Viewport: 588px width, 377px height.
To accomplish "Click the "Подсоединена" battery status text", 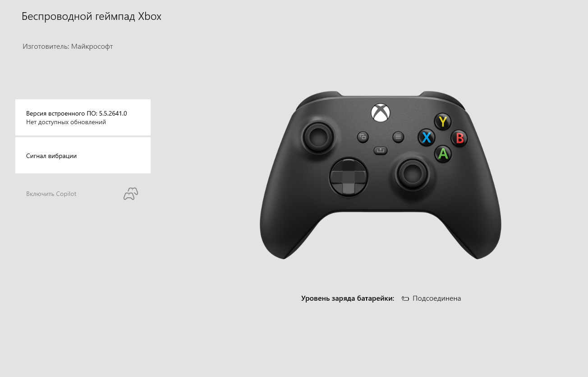I will (436, 298).
